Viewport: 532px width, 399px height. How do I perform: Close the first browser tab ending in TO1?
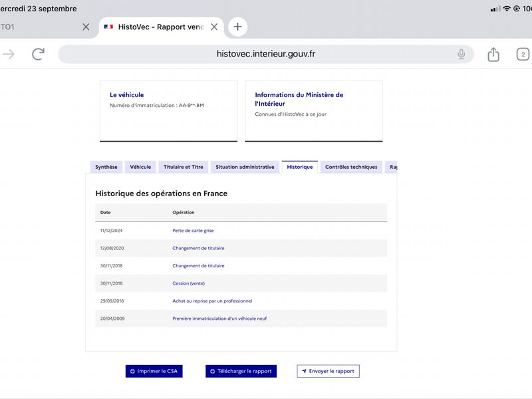pyautogui.click(x=86, y=27)
